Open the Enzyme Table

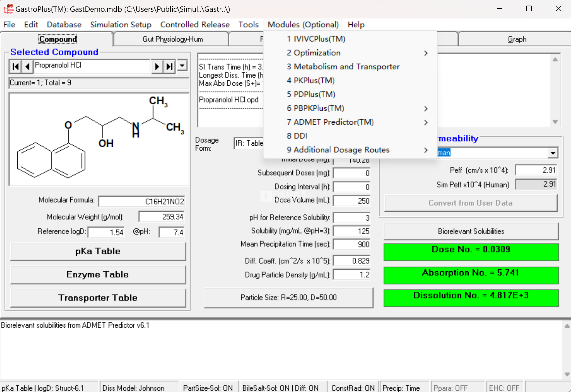(98, 274)
